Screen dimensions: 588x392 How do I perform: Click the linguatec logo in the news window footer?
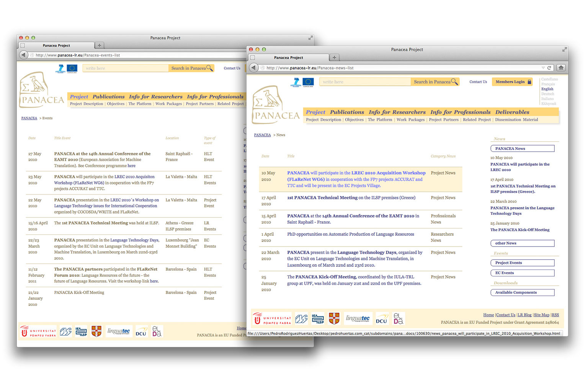(x=358, y=318)
